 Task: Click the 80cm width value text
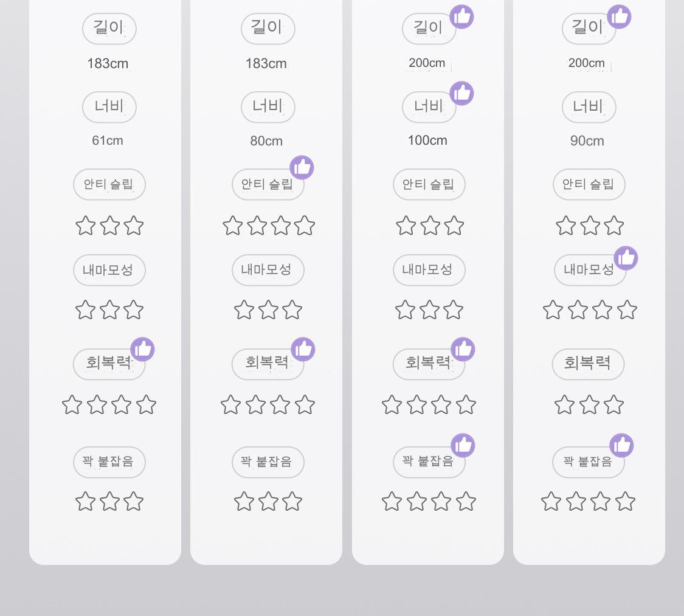tap(266, 141)
